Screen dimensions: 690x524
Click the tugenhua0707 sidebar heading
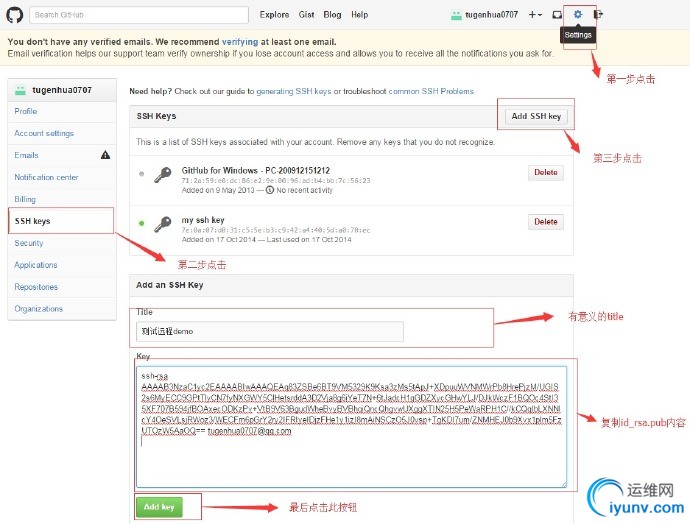pyautogui.click(x=62, y=90)
